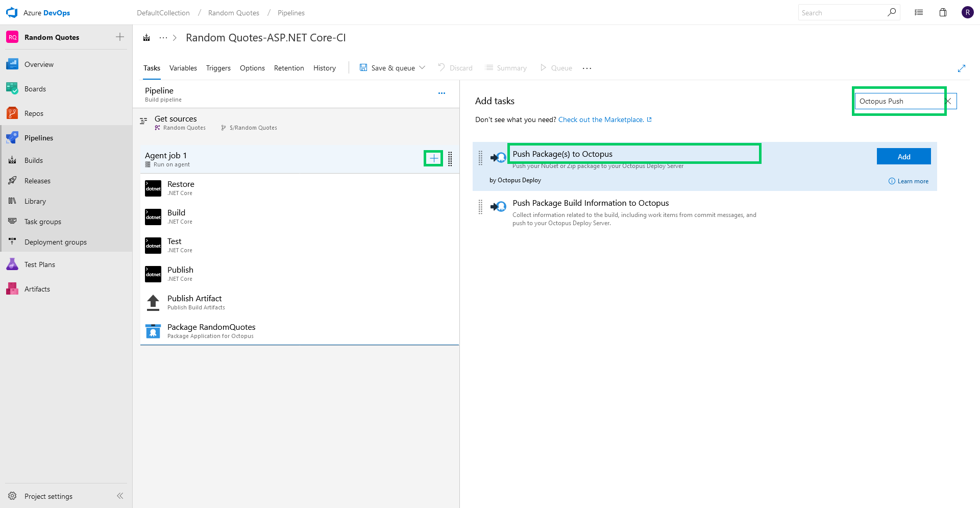Switch to the Options tab
This screenshot has height=508, width=980.
click(252, 68)
